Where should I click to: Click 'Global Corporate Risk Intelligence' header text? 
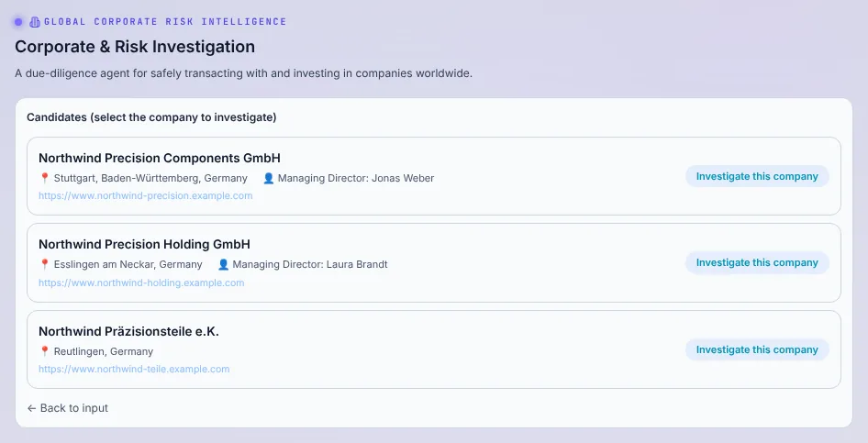pos(165,22)
